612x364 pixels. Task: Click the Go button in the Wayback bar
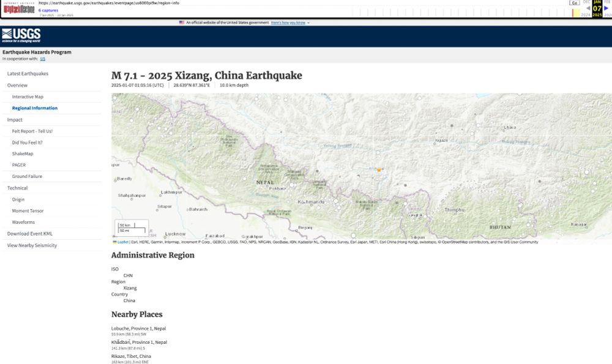click(574, 2)
